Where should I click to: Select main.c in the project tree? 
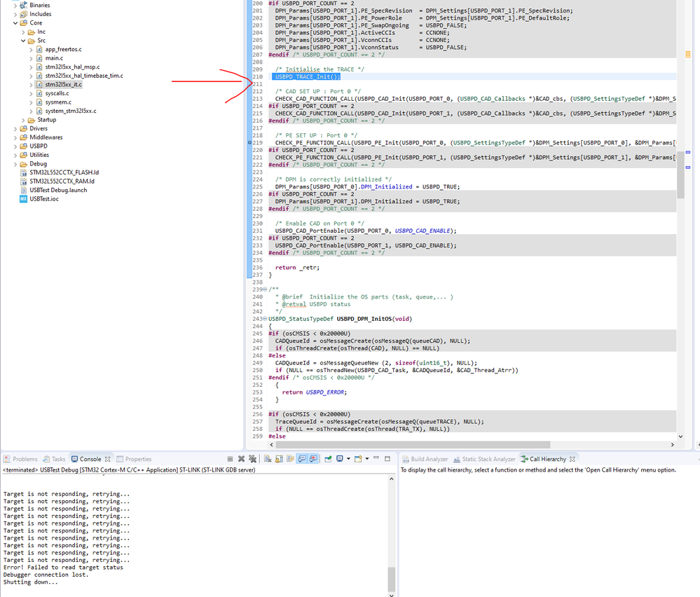54,58
